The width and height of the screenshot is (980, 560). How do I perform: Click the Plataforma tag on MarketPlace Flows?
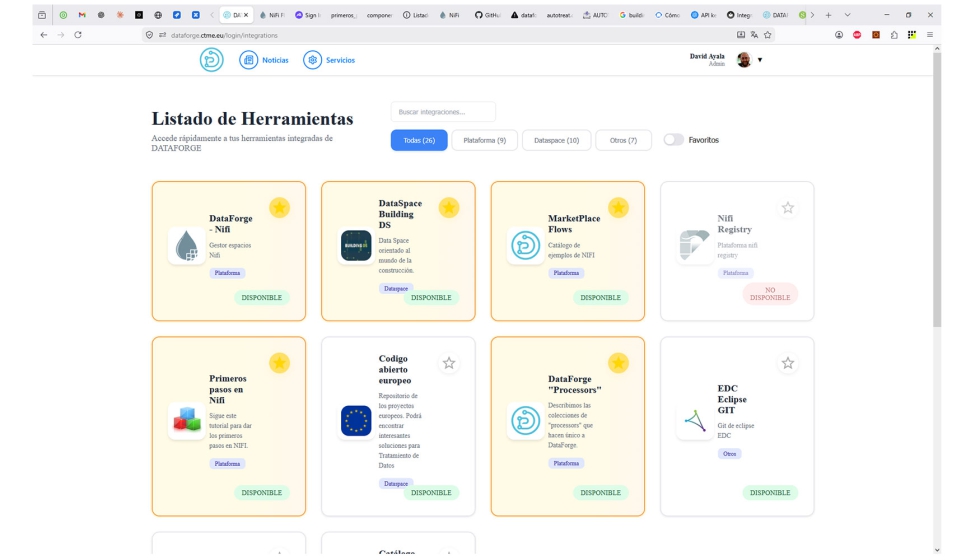pos(566,273)
